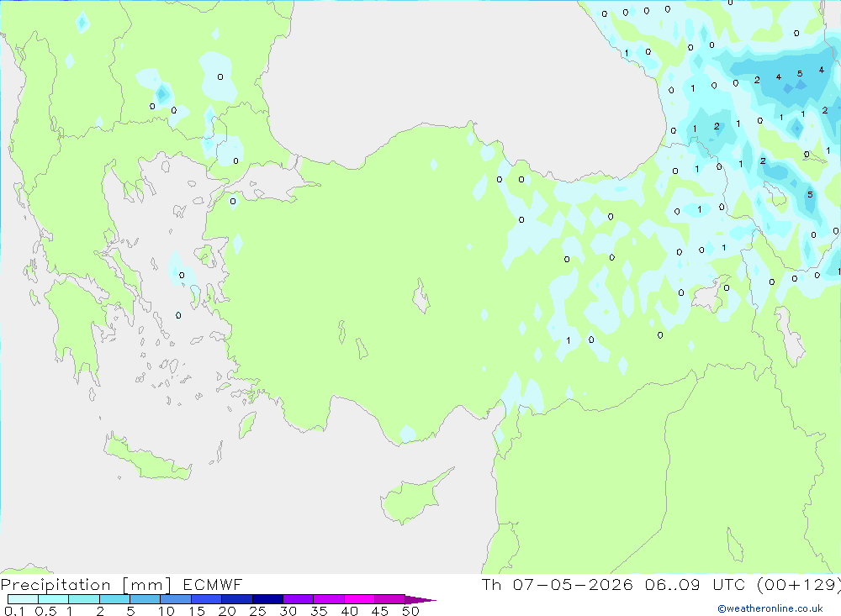The width and height of the screenshot is (841, 616).
Task: Pick the 15–20 mm legend color swatch
Action: 206,599
